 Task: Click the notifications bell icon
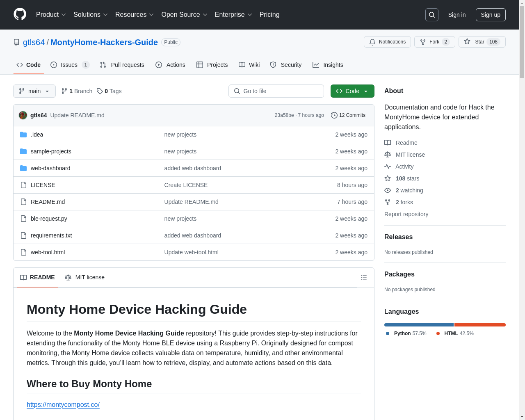(x=372, y=42)
